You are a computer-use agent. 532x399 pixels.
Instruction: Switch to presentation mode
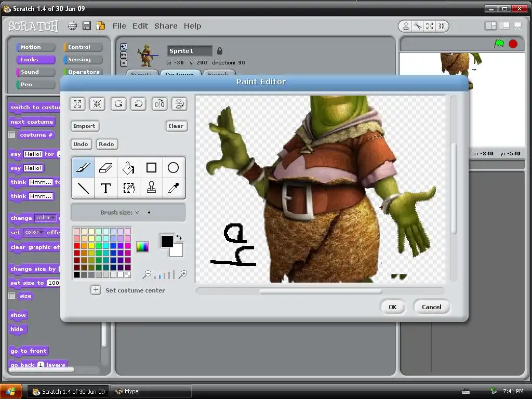click(518, 26)
